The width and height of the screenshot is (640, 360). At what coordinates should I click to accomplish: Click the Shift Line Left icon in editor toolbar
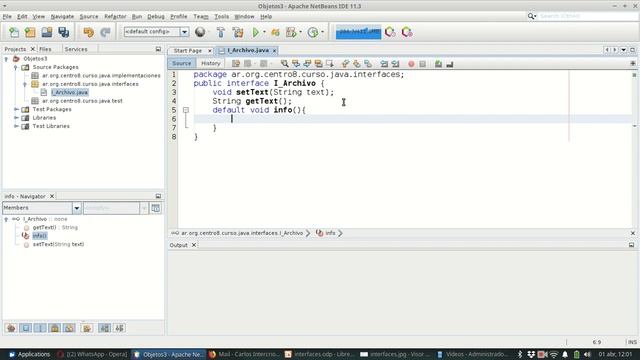click(x=384, y=64)
